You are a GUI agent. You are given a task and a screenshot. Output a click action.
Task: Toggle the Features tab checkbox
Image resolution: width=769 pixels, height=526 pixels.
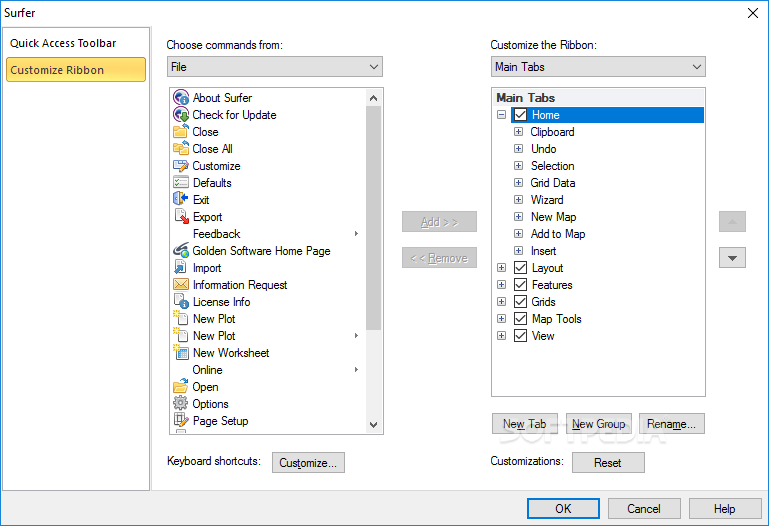click(520, 285)
